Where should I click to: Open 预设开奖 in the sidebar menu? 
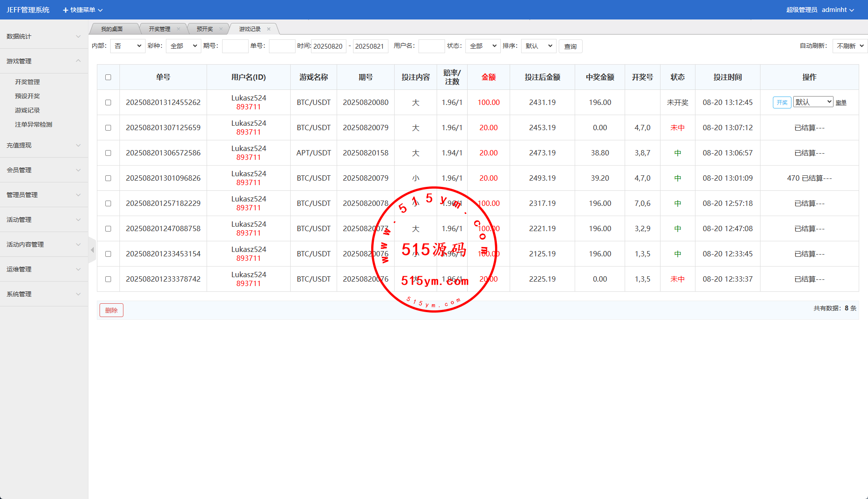coord(27,96)
